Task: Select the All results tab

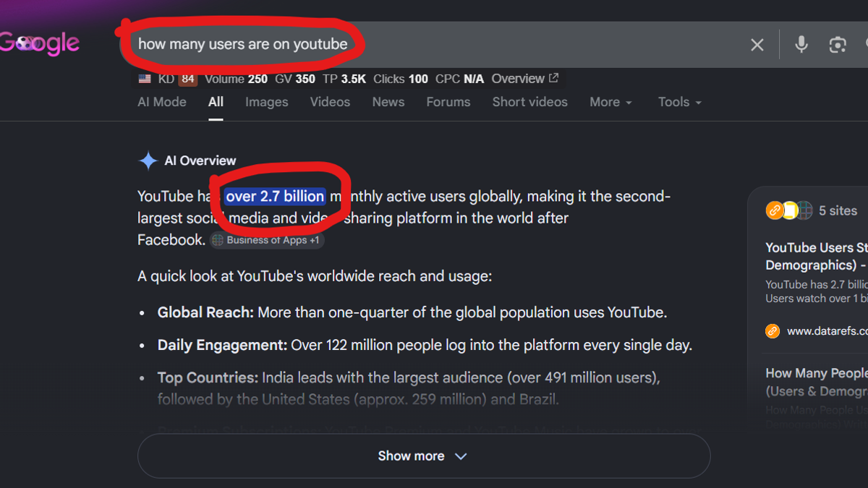Action: tap(216, 102)
